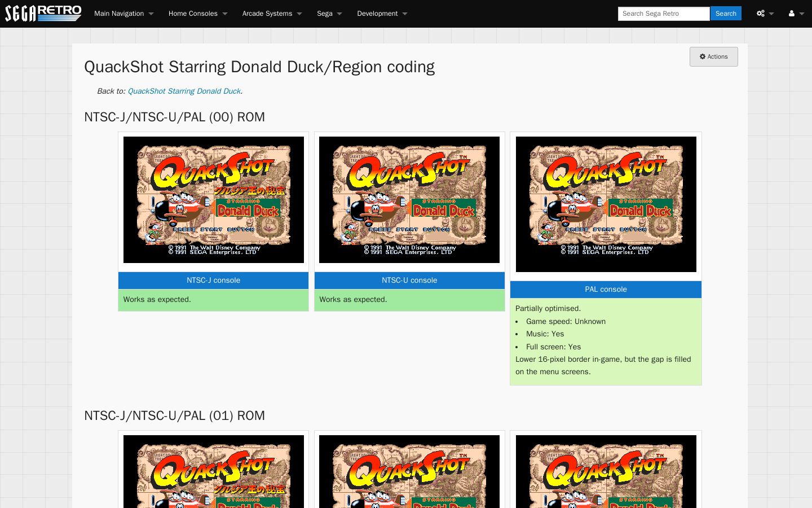Screen dimensions: 812x508
Task: Open the Actions button menu
Action: pos(713,56)
